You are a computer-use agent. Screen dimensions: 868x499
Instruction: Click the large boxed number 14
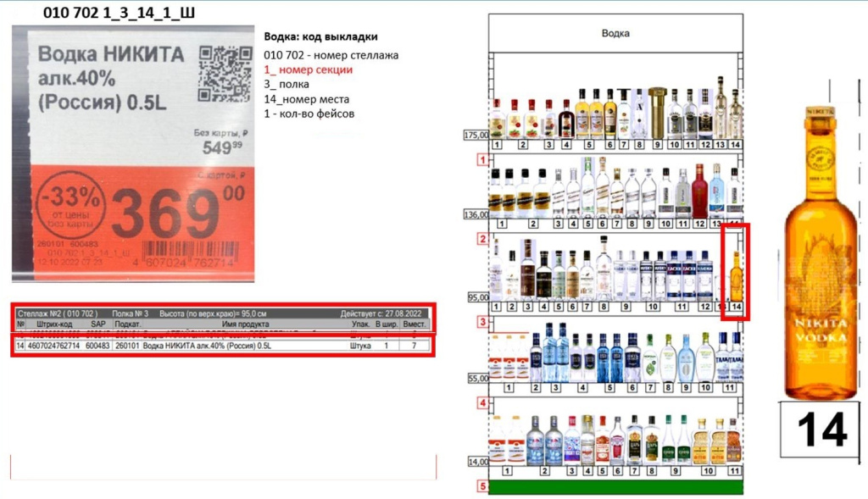(821, 429)
